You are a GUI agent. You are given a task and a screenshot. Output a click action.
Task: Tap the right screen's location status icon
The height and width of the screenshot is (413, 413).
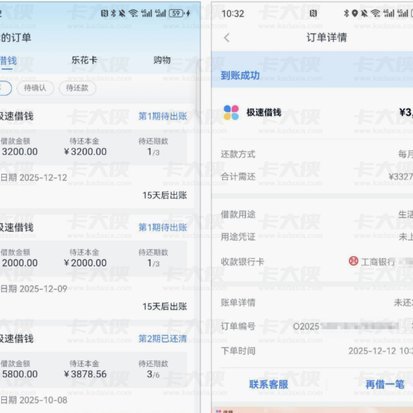click(x=355, y=13)
